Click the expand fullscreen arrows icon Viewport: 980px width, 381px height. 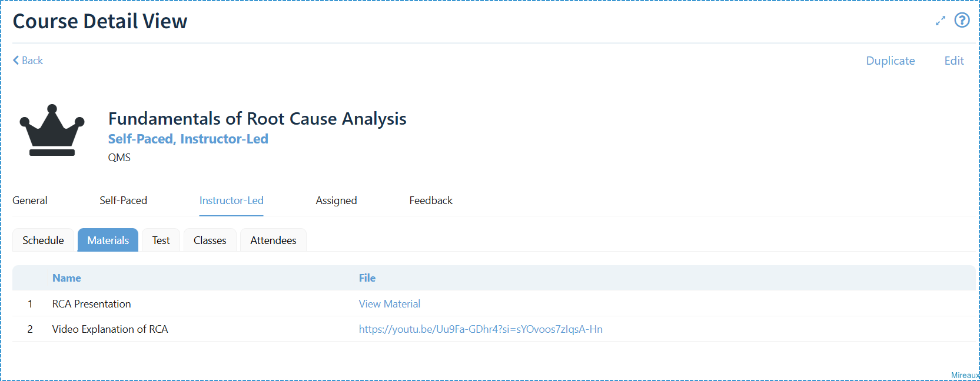click(x=941, y=21)
